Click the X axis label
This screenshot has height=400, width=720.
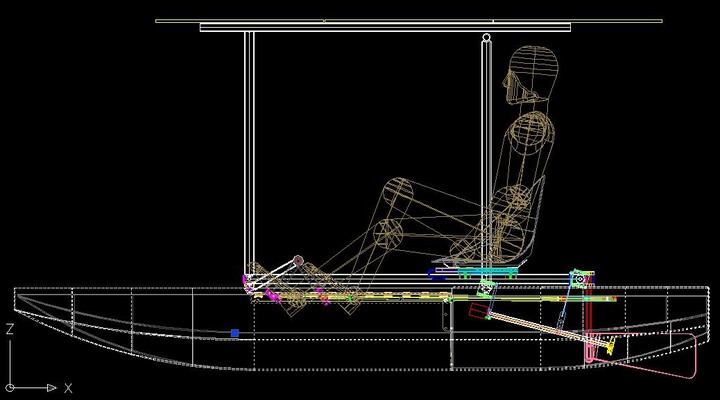68,388
